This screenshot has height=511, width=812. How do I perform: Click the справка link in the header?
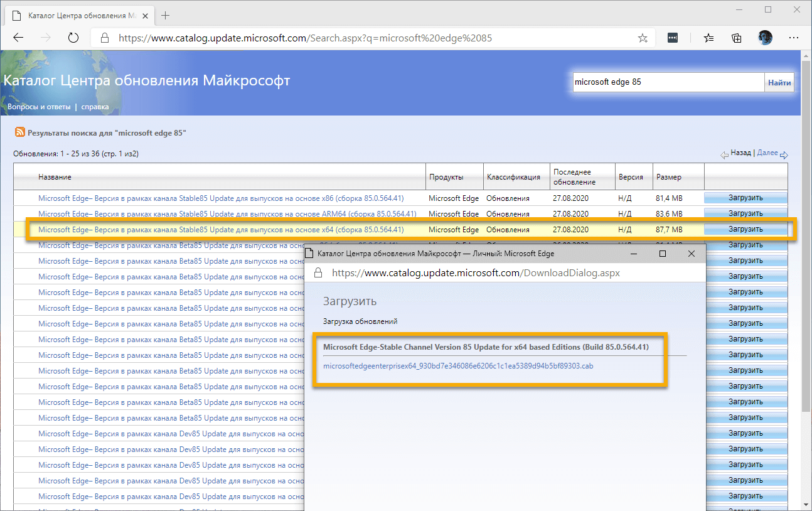[95, 107]
